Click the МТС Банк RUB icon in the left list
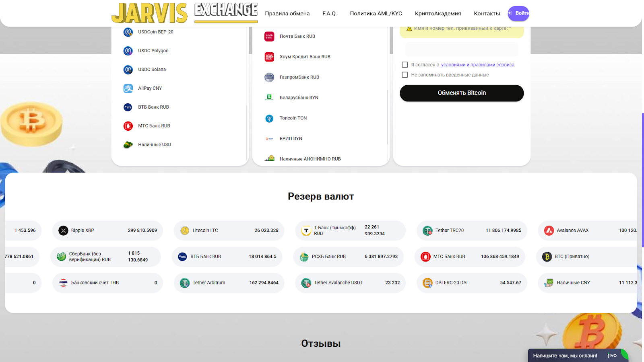 (x=128, y=126)
